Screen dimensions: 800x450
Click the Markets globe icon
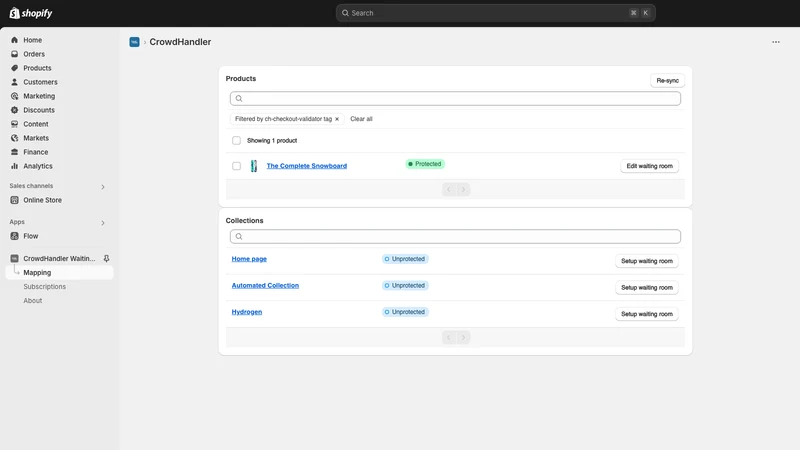pyautogui.click(x=14, y=138)
